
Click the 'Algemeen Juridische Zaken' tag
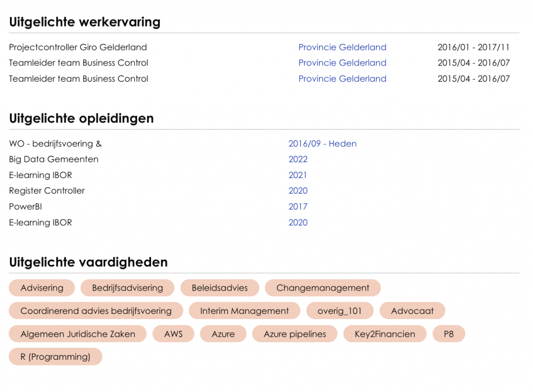(x=78, y=334)
